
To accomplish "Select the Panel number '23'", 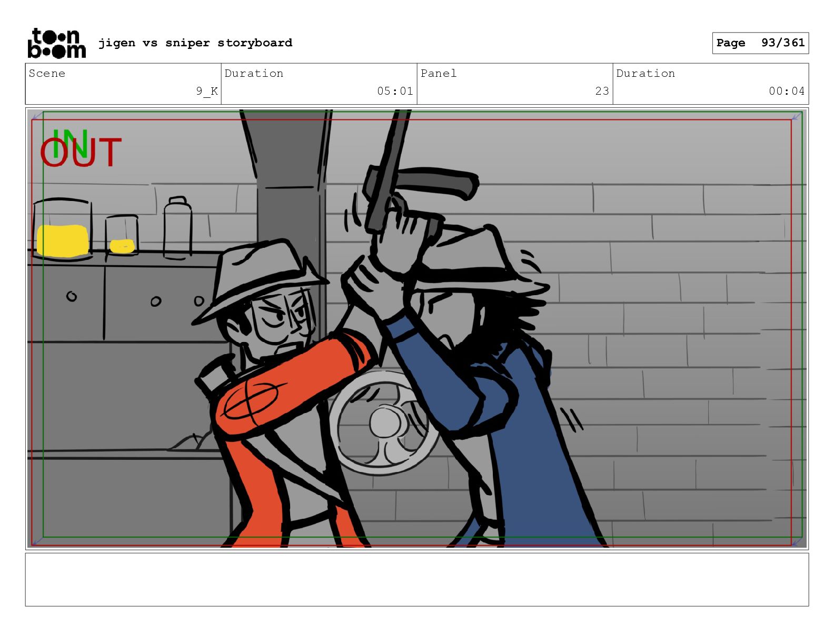I will coord(602,91).
